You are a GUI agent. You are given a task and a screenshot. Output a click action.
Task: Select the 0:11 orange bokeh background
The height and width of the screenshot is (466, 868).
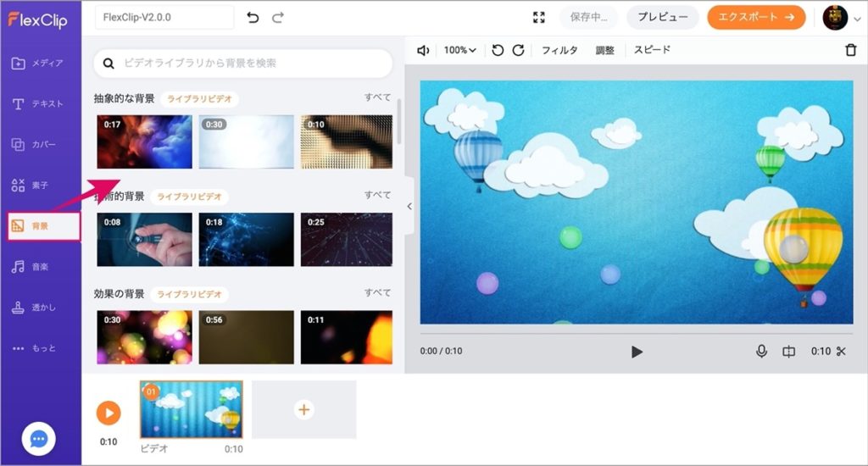click(347, 337)
